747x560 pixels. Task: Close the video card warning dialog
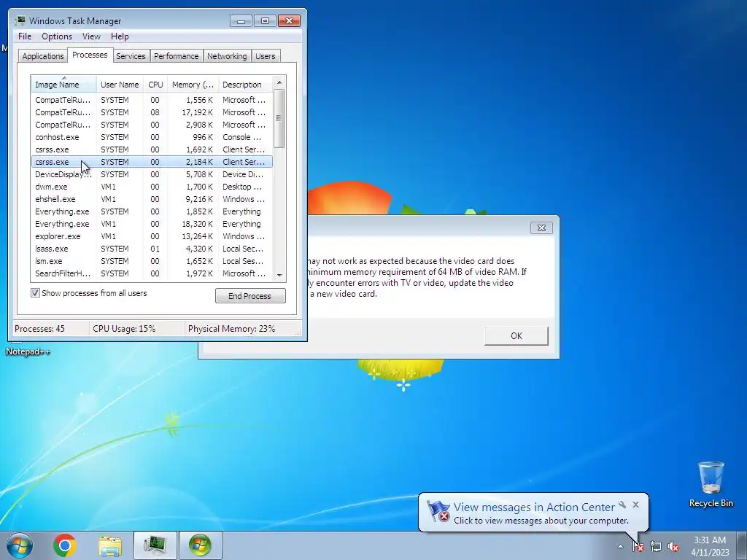click(542, 227)
